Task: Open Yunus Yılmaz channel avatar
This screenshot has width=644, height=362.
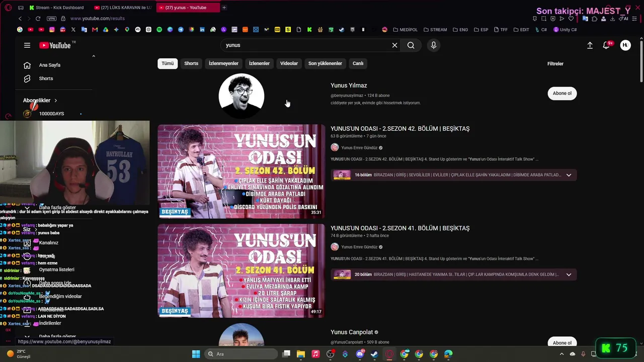Action: coord(242,96)
